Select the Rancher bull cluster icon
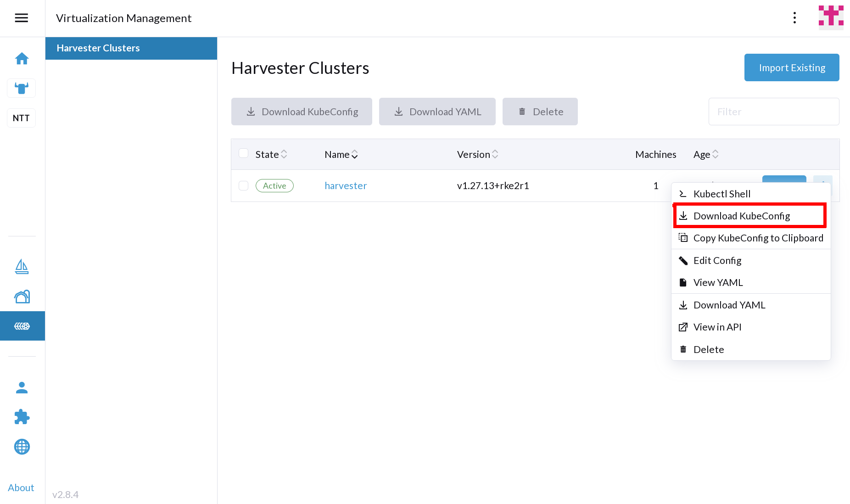 point(22,88)
